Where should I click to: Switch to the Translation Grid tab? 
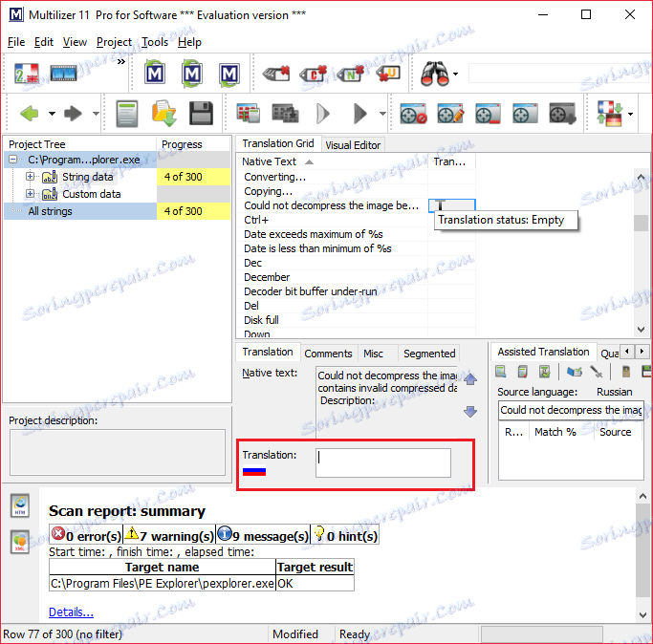(x=278, y=143)
